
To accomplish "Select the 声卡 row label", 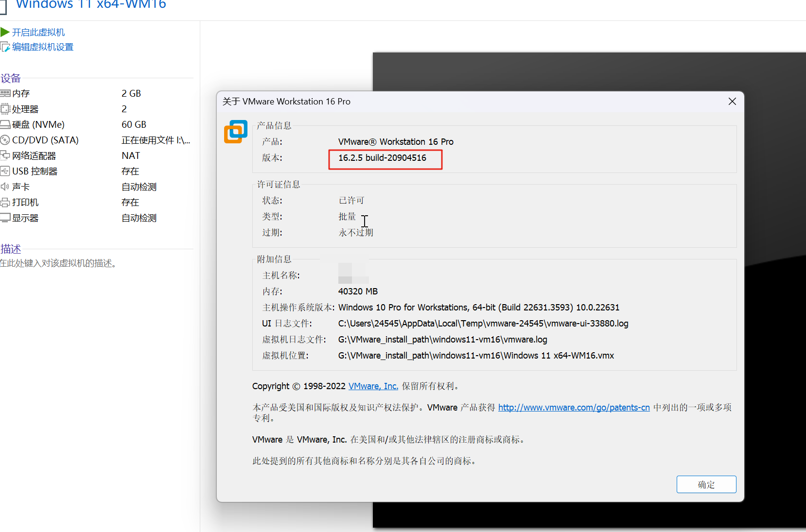I will pyautogui.click(x=21, y=187).
